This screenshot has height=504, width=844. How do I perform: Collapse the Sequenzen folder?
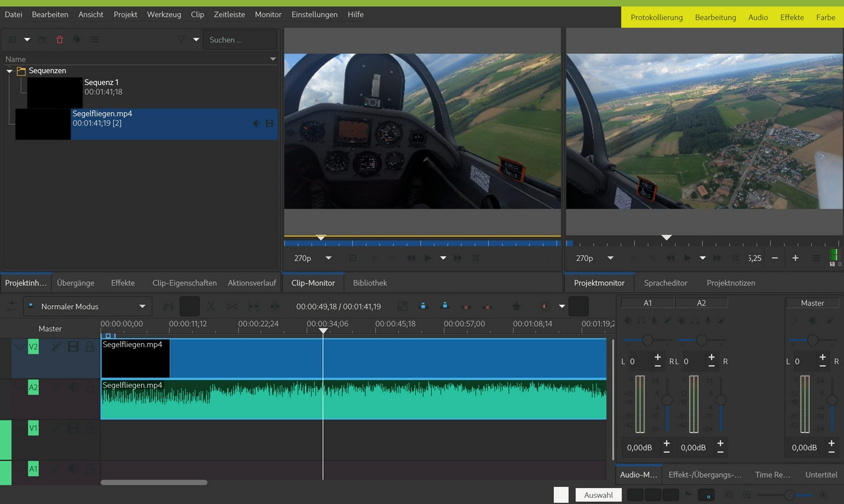(x=9, y=71)
